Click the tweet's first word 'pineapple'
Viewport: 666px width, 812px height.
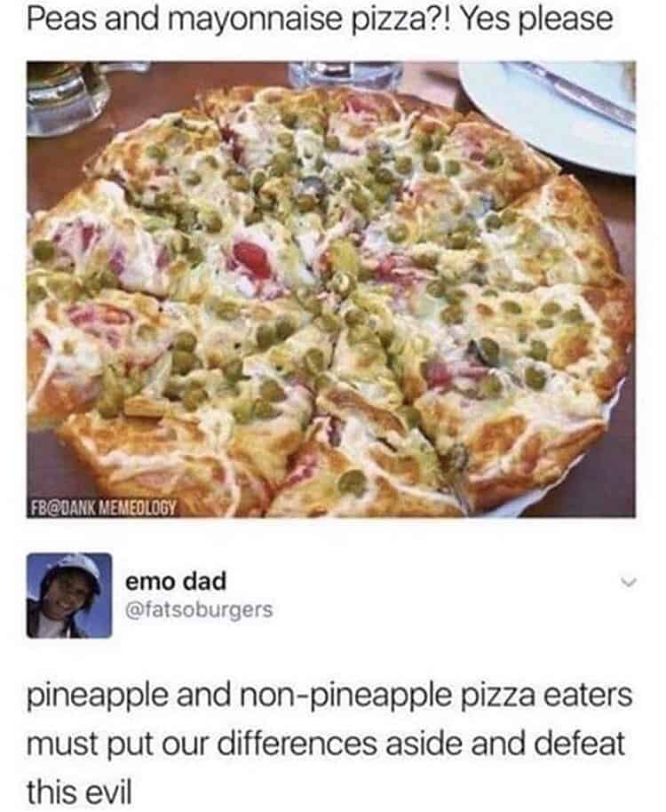pyautogui.click(x=97, y=697)
